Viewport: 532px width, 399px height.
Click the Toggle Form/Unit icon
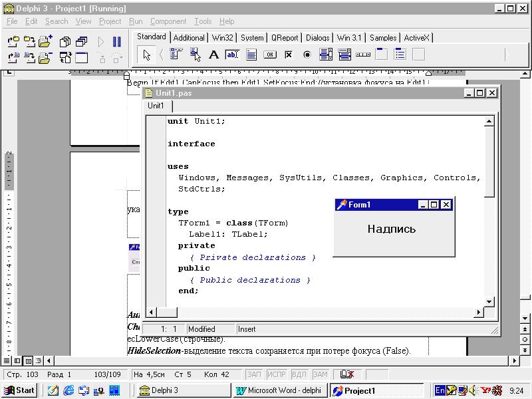click(x=65, y=58)
